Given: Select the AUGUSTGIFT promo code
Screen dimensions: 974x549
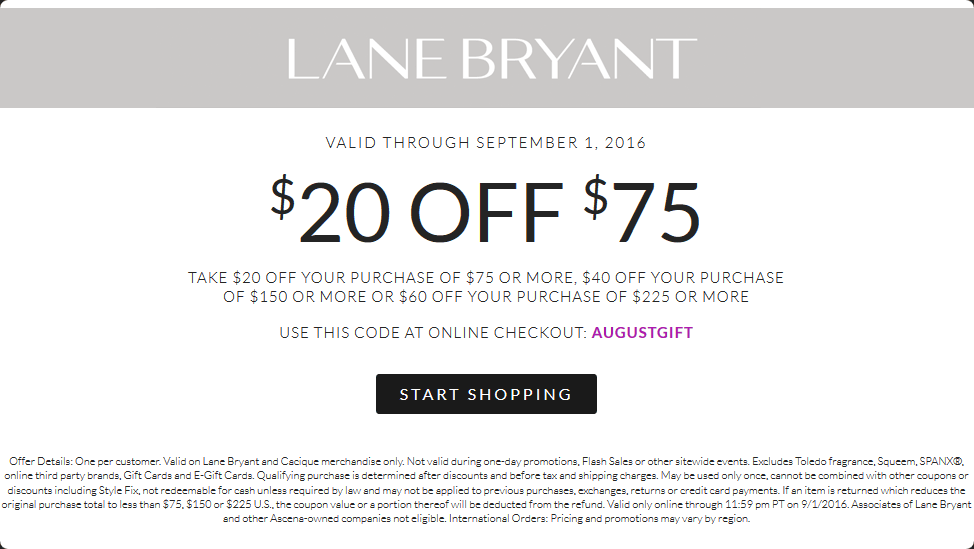Looking at the screenshot, I should pyautogui.click(x=642, y=333).
